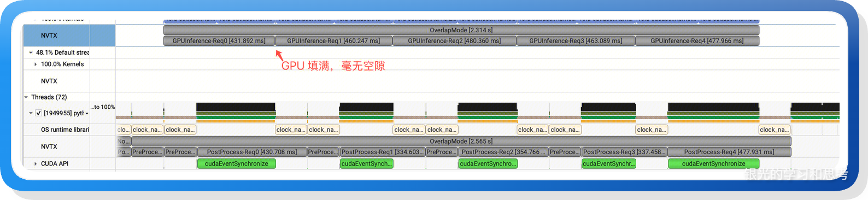Image resolution: width=868 pixels, height=200 pixels.
Task: Collapse the Threads (72) group
Action: click(26, 97)
